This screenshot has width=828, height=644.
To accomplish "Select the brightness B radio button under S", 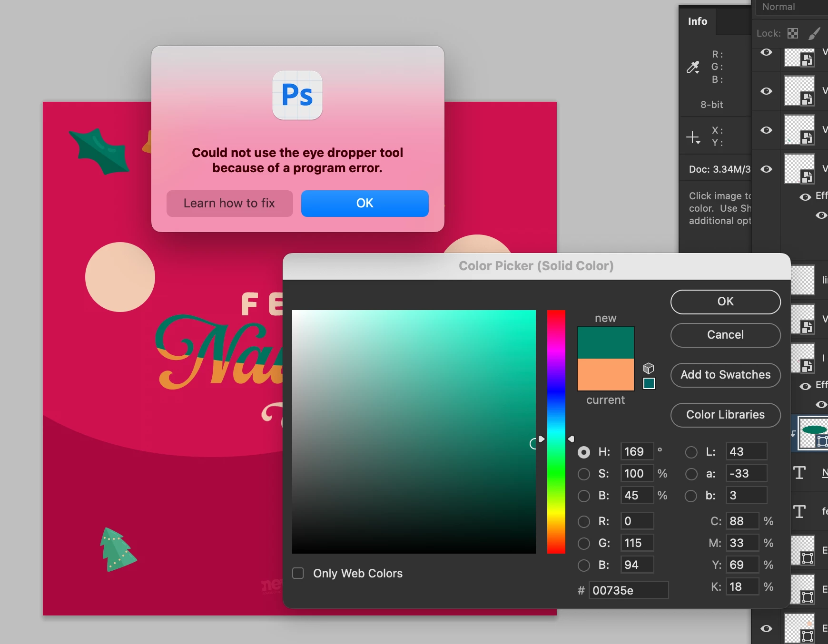I will (584, 496).
